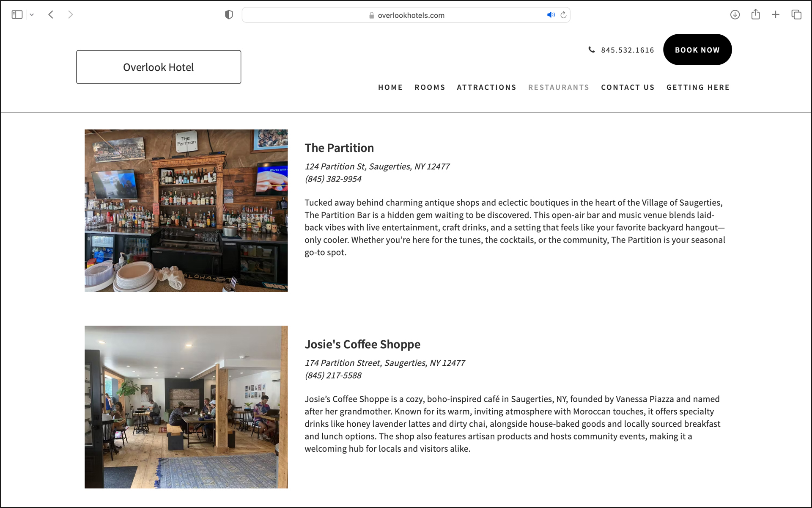812x508 pixels.
Task: Click The Partition bar photo
Action: [186, 210]
